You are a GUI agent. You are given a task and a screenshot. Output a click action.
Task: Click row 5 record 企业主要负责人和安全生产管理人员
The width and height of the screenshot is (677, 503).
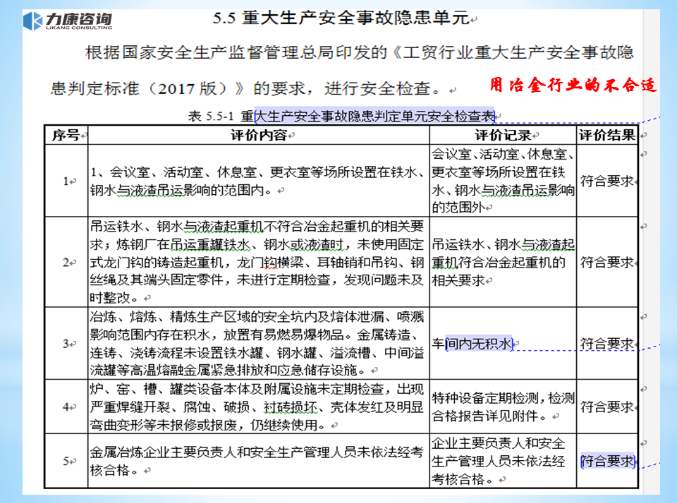point(499,461)
